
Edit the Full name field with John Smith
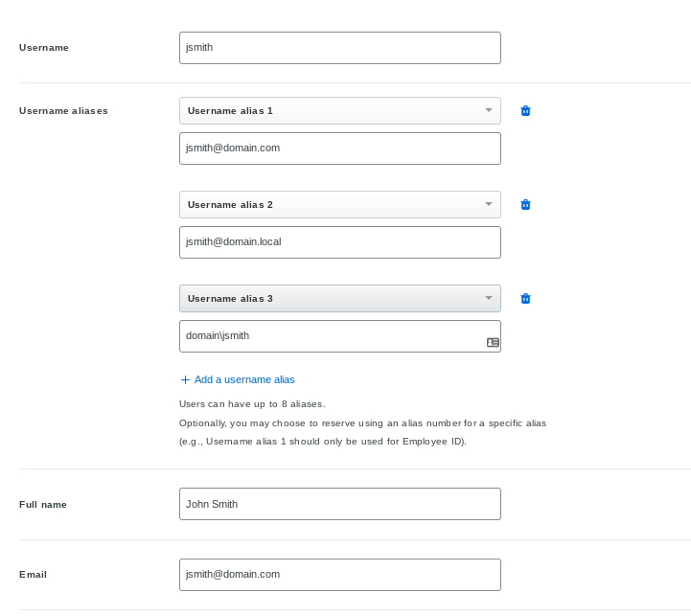pos(339,504)
